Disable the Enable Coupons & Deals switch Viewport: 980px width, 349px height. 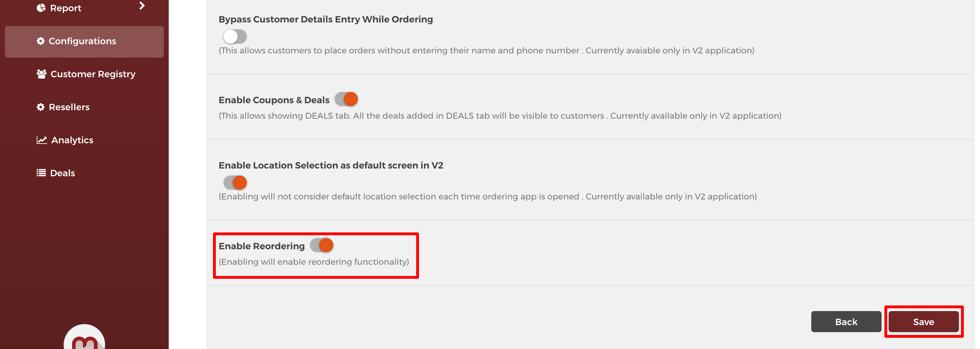[346, 99]
